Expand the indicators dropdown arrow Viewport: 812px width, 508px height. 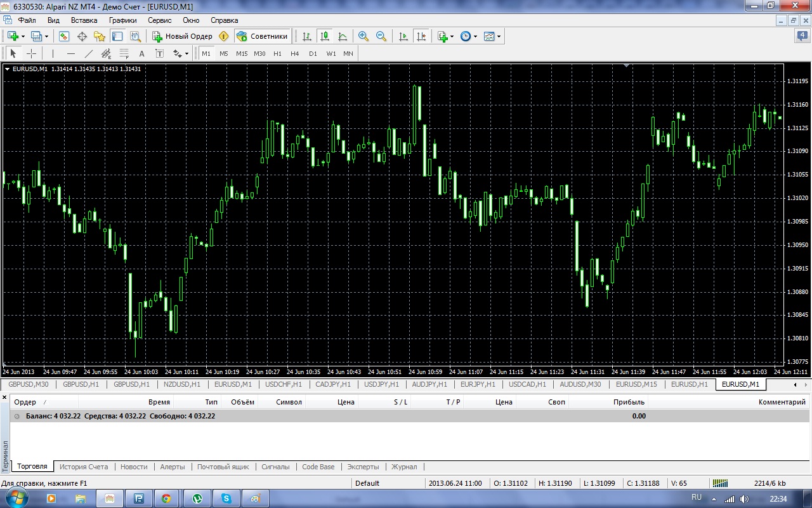(x=452, y=36)
